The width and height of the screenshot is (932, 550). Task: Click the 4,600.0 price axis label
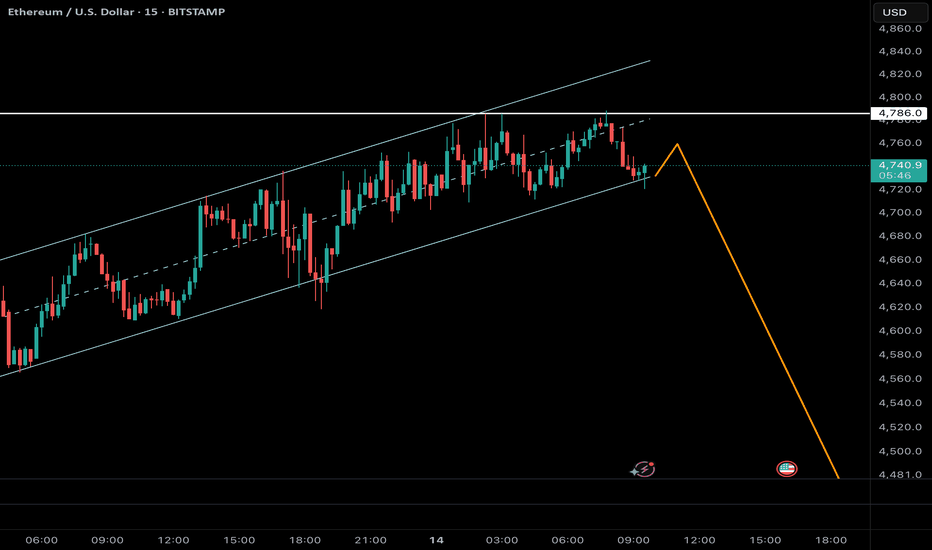pos(900,331)
